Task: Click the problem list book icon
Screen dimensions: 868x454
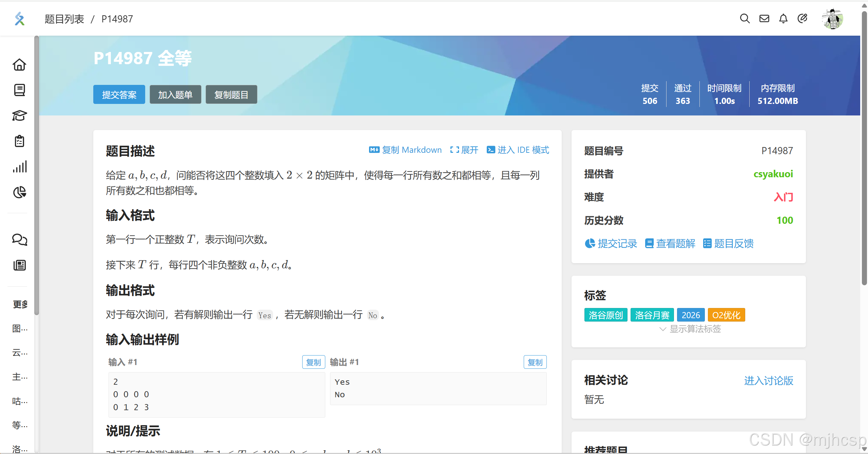Action: (x=19, y=90)
